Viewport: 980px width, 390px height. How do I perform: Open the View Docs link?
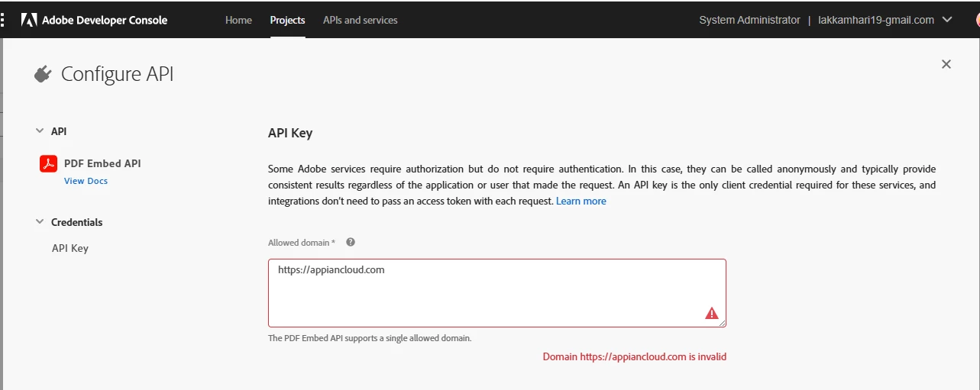pyautogui.click(x=86, y=181)
